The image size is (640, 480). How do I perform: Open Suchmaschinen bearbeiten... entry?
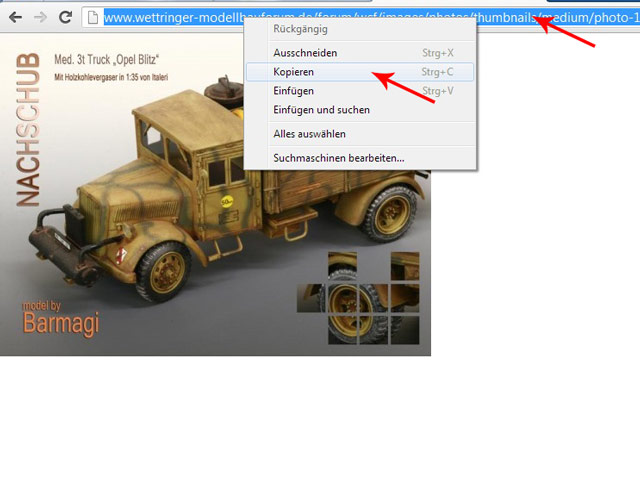[360, 158]
